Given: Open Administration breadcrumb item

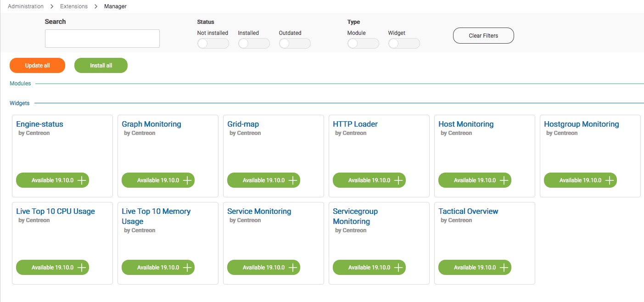Looking at the screenshot, I should (26, 6).
